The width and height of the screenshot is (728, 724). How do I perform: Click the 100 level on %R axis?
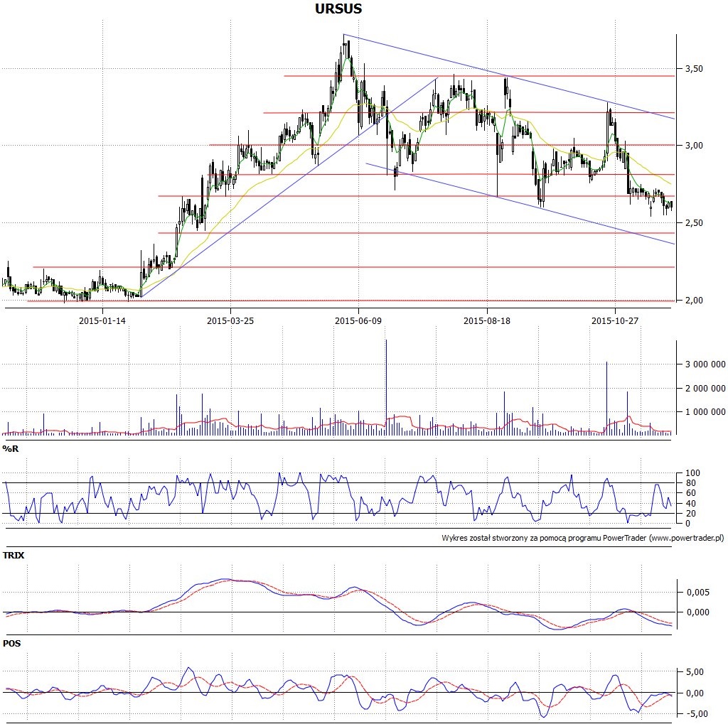pyautogui.click(x=692, y=473)
